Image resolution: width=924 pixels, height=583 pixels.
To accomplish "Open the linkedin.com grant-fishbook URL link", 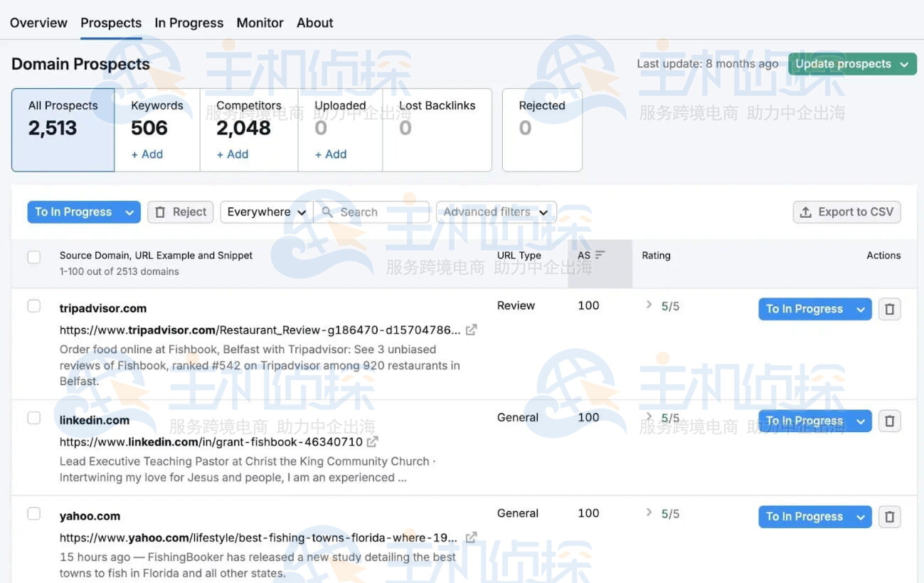I will point(211,442).
